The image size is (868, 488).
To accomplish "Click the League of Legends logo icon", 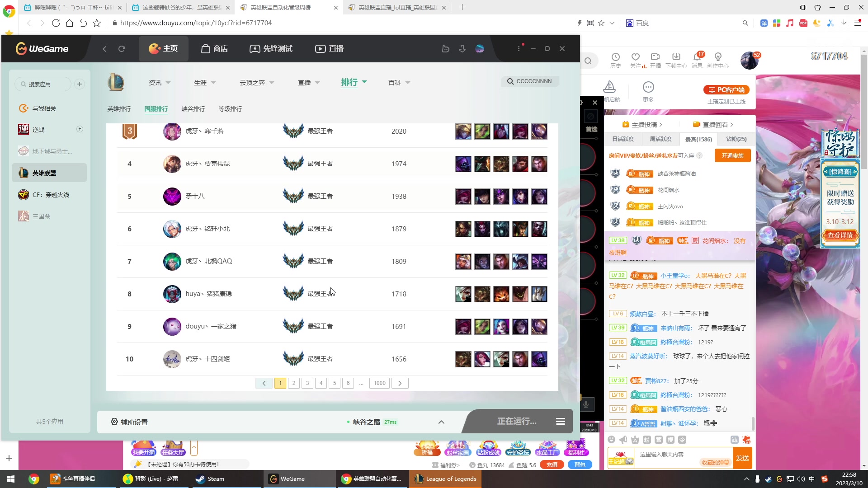I will pos(116,82).
